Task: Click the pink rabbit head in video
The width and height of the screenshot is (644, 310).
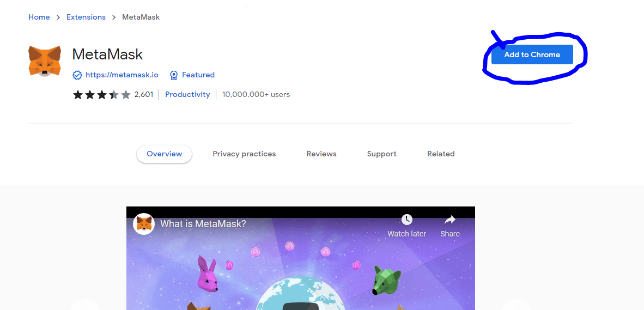Action: click(x=207, y=274)
